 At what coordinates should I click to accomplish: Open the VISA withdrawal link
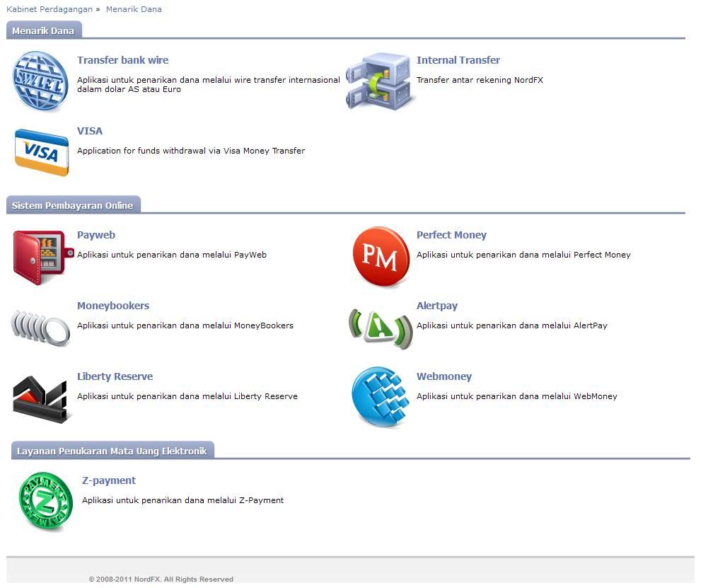pos(90,131)
